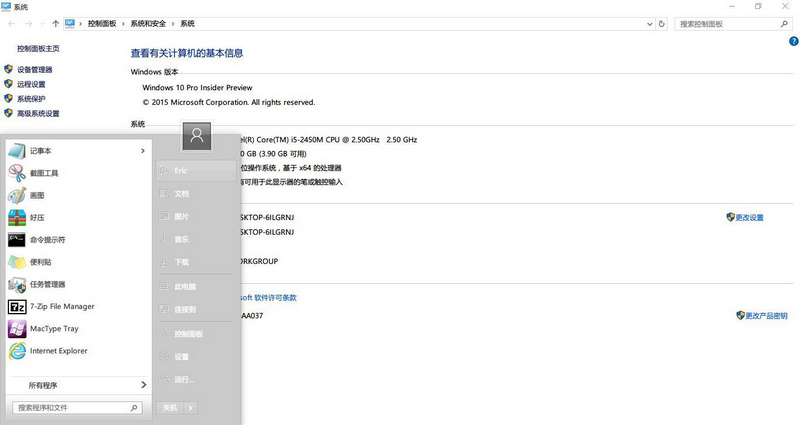Click the magnifier in 搜索程序和文件 box
The image size is (800, 425).
click(134, 408)
